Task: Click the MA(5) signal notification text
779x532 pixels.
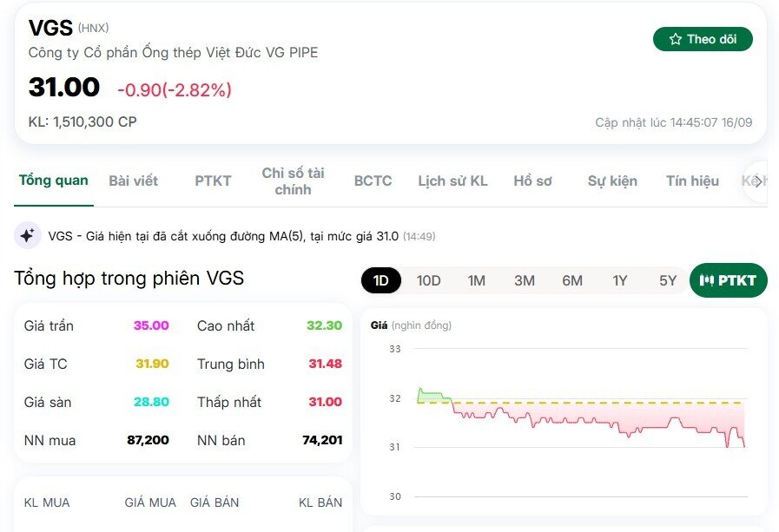Action: (223, 236)
